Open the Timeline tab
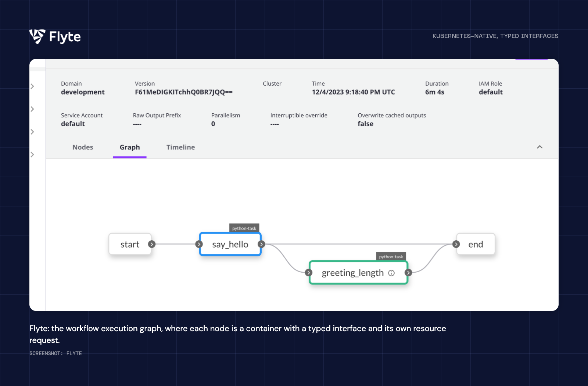Viewport: 588px width, 386px height. (181, 147)
